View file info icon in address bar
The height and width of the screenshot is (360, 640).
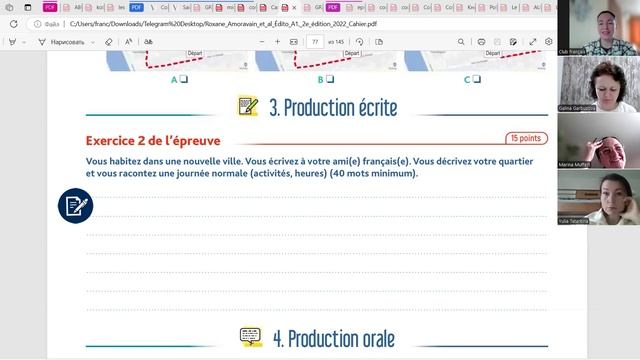(x=38, y=24)
